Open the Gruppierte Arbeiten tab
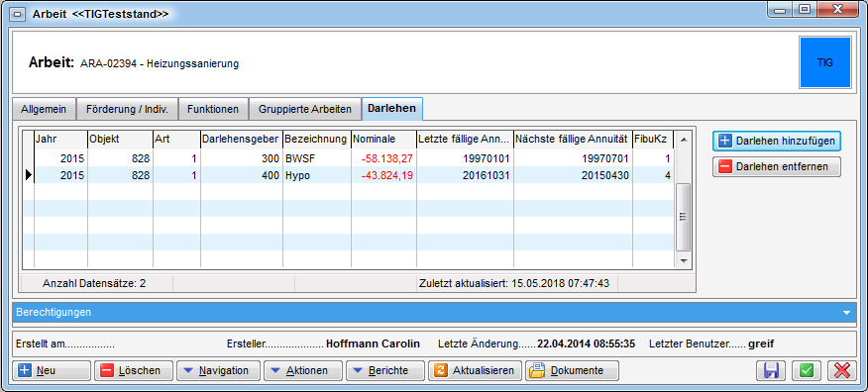The width and height of the screenshot is (868, 392). [305, 109]
